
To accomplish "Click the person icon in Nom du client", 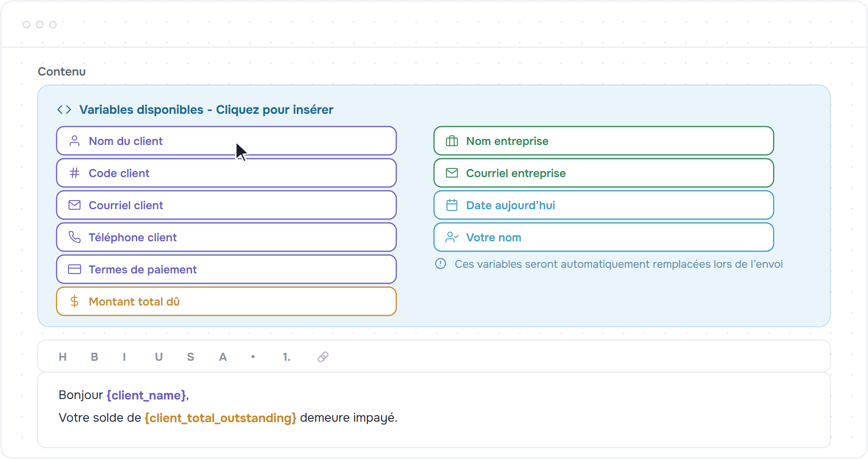I will 75,141.
